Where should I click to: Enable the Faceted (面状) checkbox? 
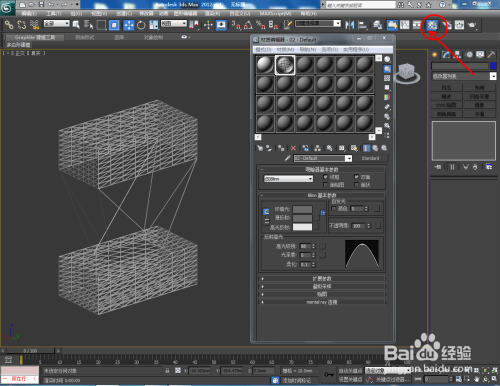356,185
